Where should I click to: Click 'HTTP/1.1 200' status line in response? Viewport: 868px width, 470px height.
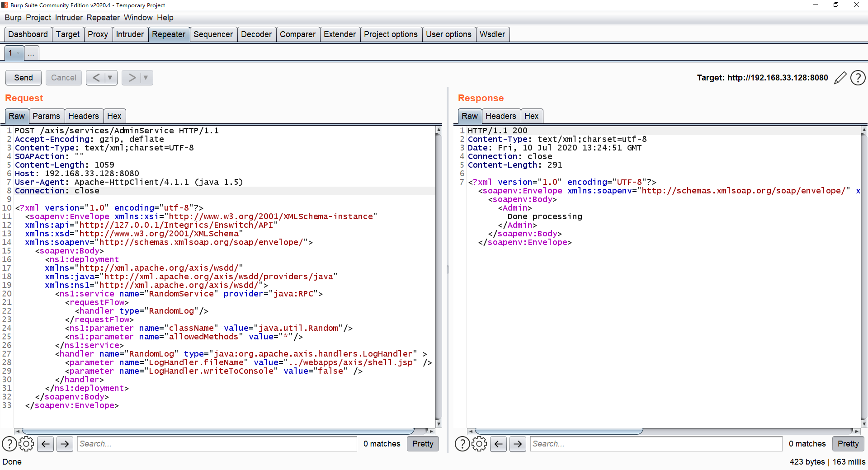click(497, 131)
